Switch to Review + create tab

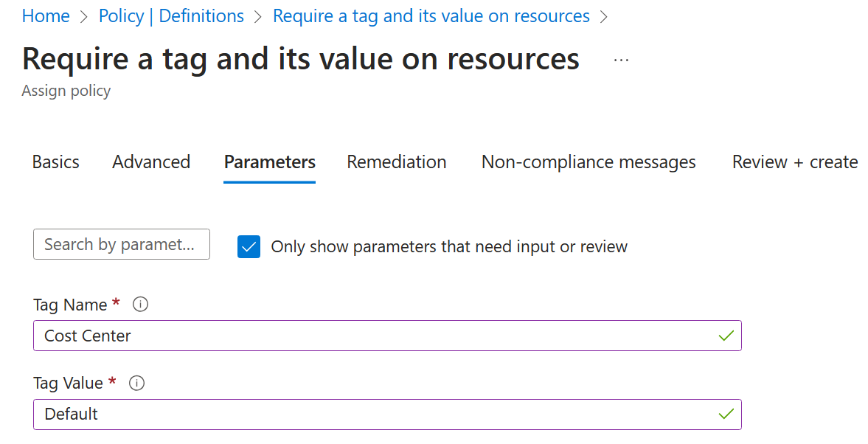pos(794,162)
